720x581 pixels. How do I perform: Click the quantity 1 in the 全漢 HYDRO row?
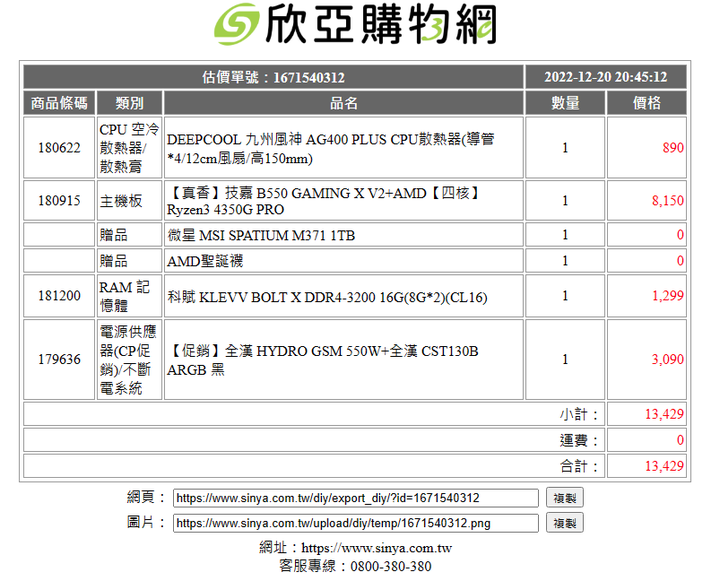coord(565,359)
